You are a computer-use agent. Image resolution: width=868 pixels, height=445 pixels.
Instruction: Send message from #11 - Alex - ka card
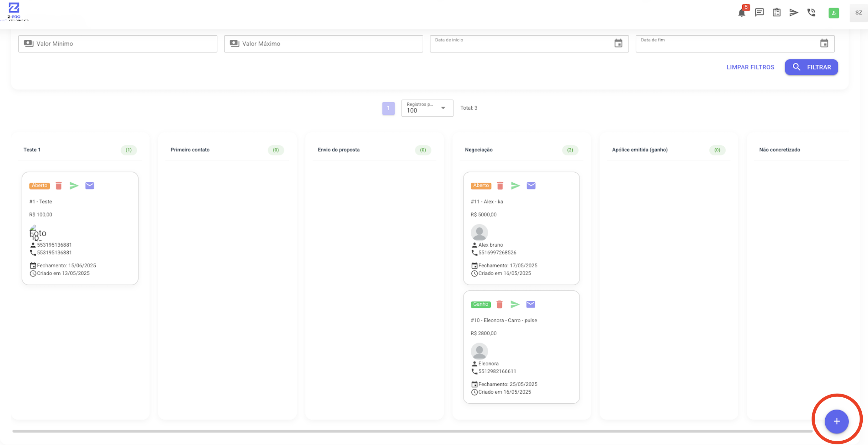click(x=515, y=186)
